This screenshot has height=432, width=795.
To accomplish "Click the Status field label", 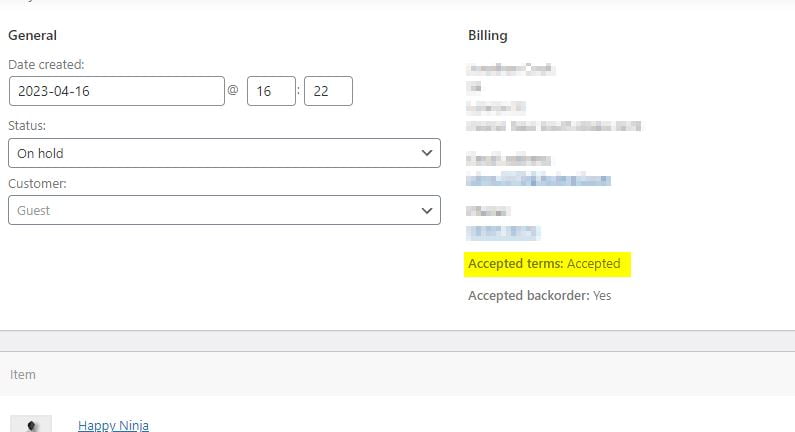I will tap(27, 126).
